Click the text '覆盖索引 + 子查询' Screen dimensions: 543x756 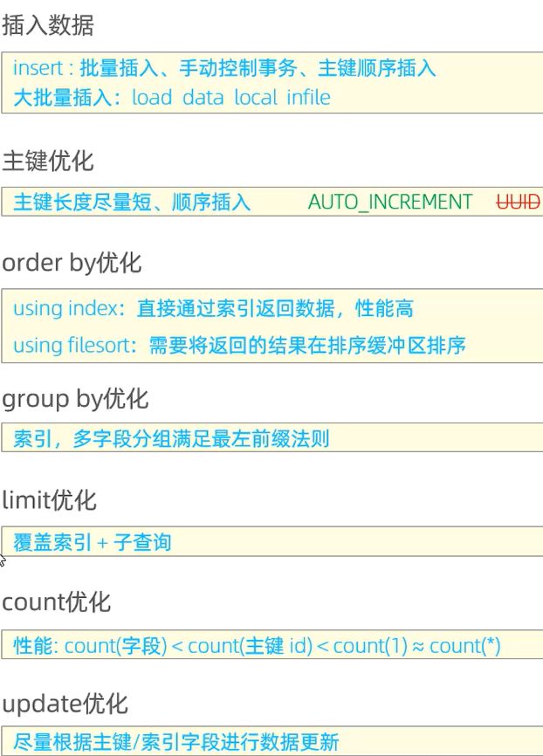click(x=93, y=542)
